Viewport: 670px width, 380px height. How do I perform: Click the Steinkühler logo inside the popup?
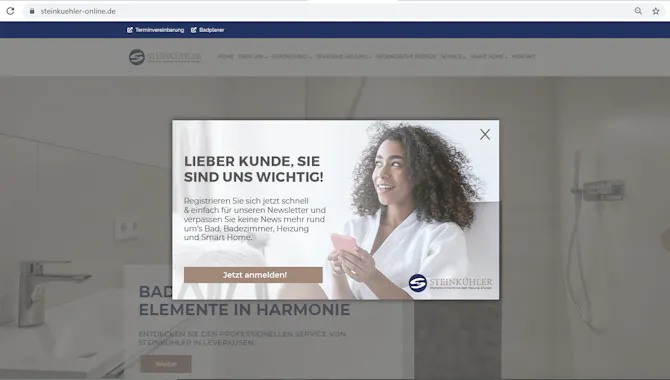[x=450, y=283]
